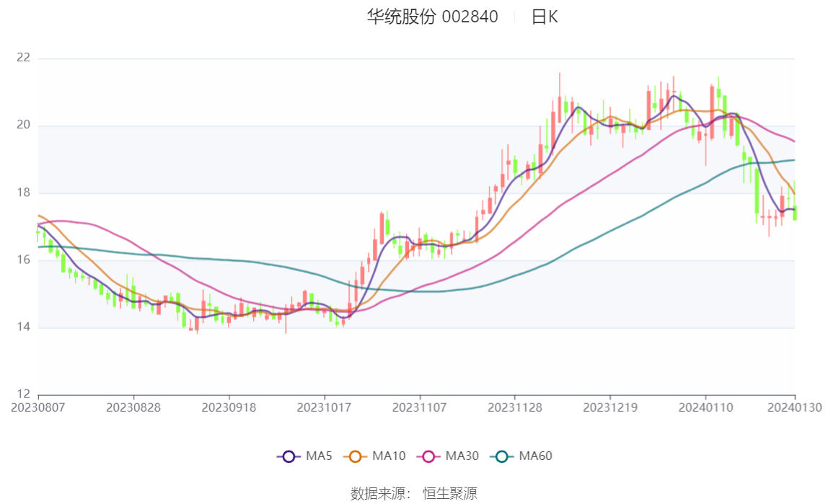This screenshot has height=504, width=828.
Task: Select the 20231107 date axis label
Action: pos(419,408)
